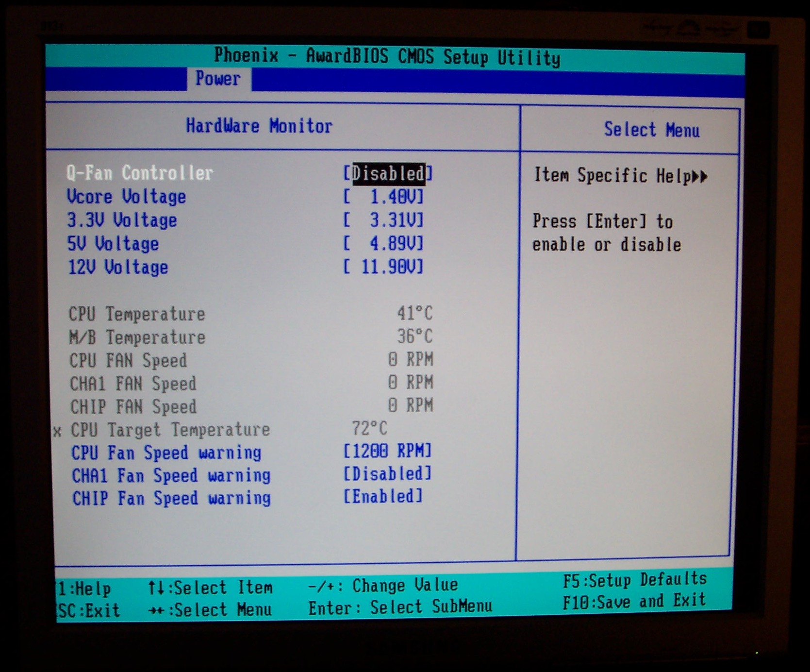Click the HardWare Monitor heading
The image size is (810, 672).
click(x=260, y=126)
